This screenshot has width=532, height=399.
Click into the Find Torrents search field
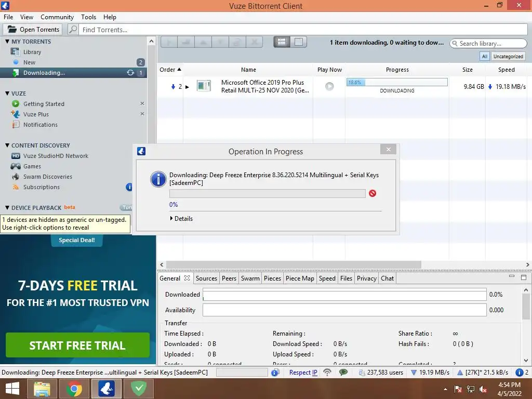303,30
